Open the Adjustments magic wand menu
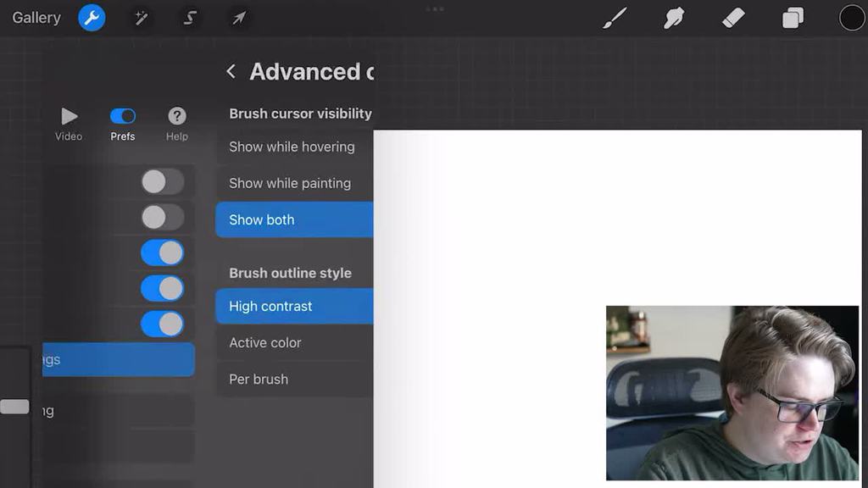Viewport: 868px width, 488px height. (x=142, y=18)
